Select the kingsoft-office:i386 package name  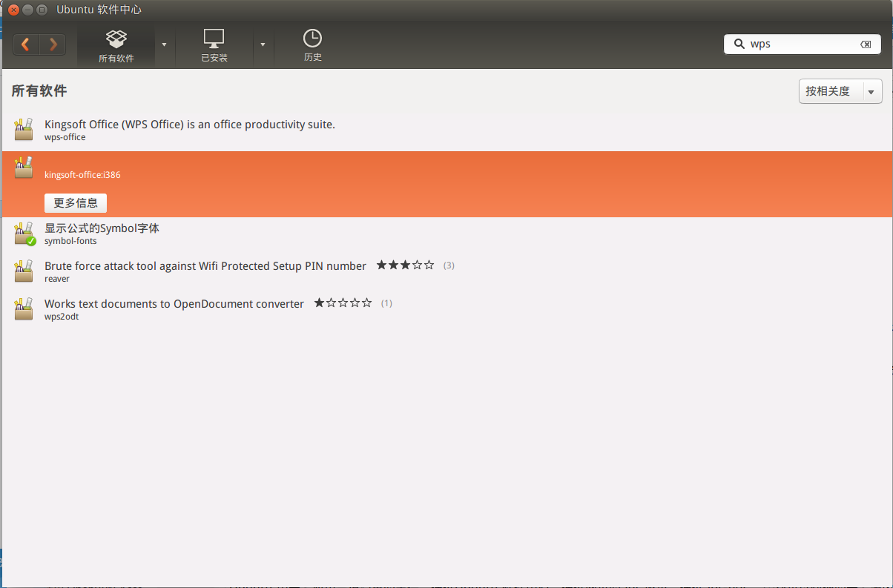click(82, 175)
